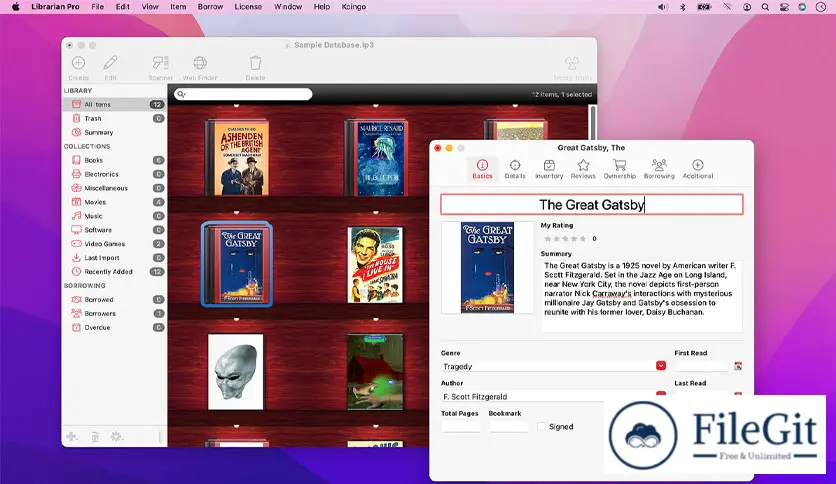Click the Bookmark field
Screen dimensions: 836x484
(509, 426)
